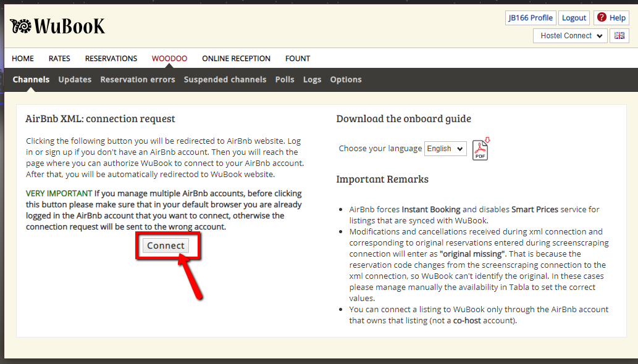Click the Connect button
Image resolution: width=638 pixels, height=364 pixels.
click(x=166, y=246)
